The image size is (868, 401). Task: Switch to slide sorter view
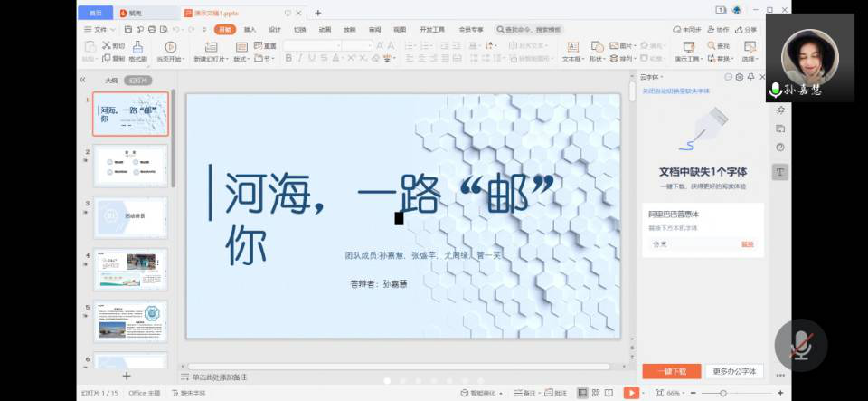pyautogui.click(x=598, y=393)
